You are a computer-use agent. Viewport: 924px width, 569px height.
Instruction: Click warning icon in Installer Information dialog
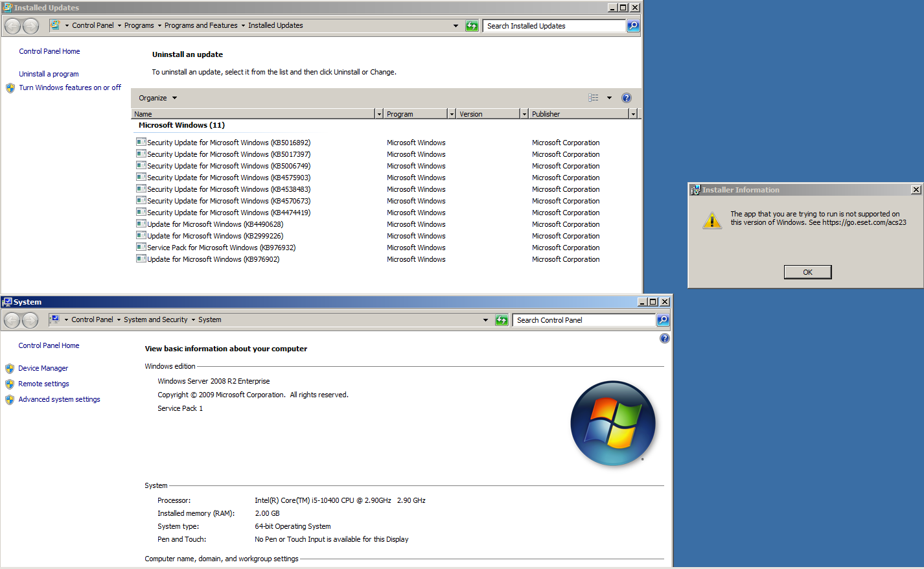pos(712,220)
